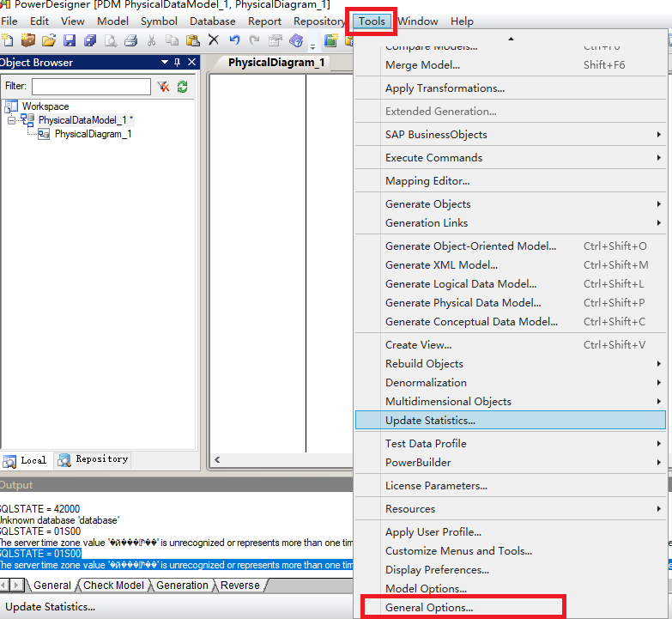Open the Report menu

[264, 21]
